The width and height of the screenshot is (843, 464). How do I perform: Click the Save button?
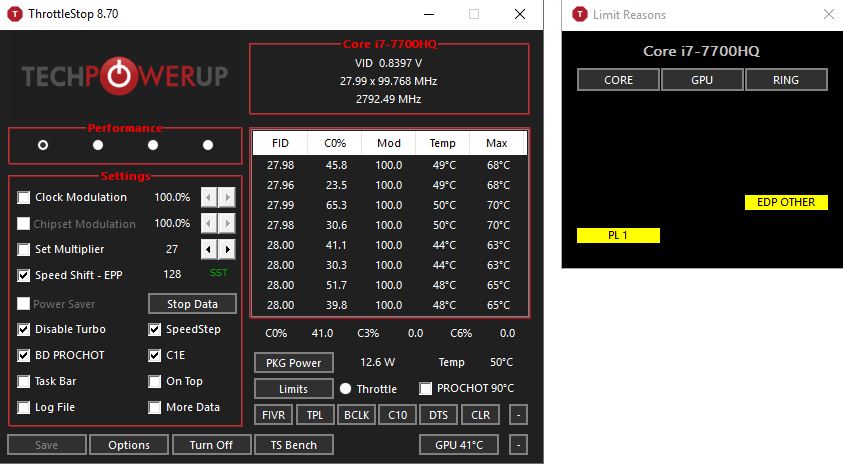tap(47, 445)
